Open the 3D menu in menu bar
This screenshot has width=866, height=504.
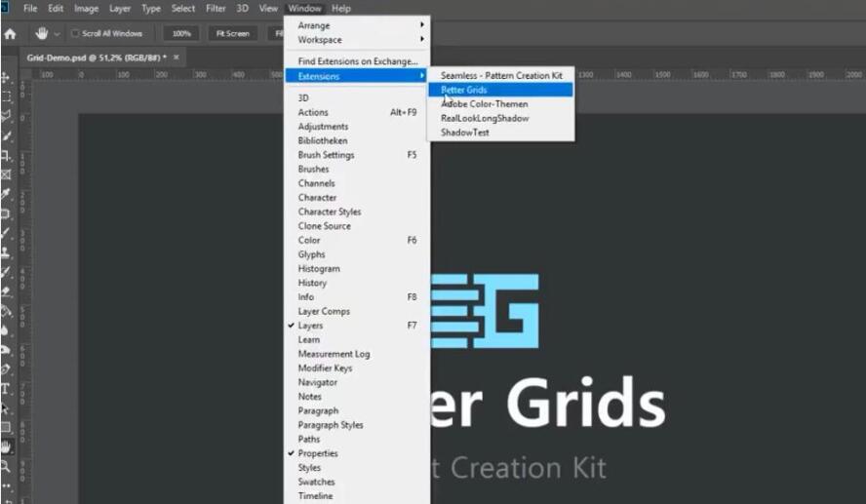242,8
